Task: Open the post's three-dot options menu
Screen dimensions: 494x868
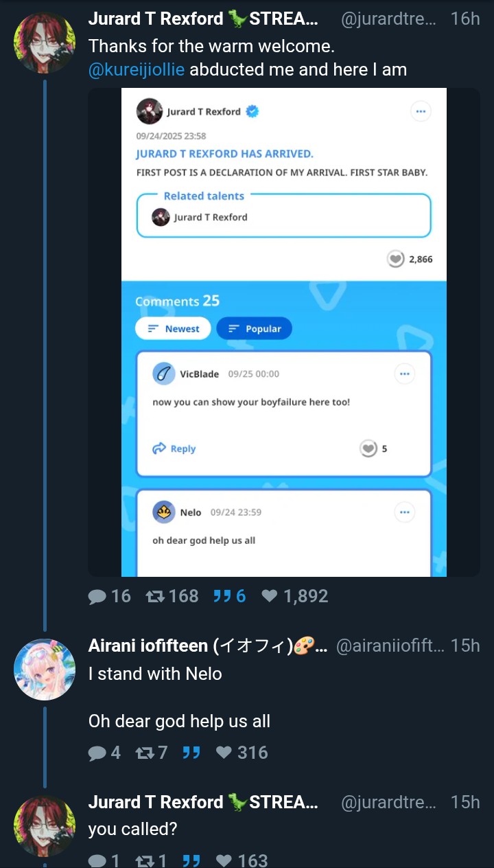Action: tap(421, 111)
